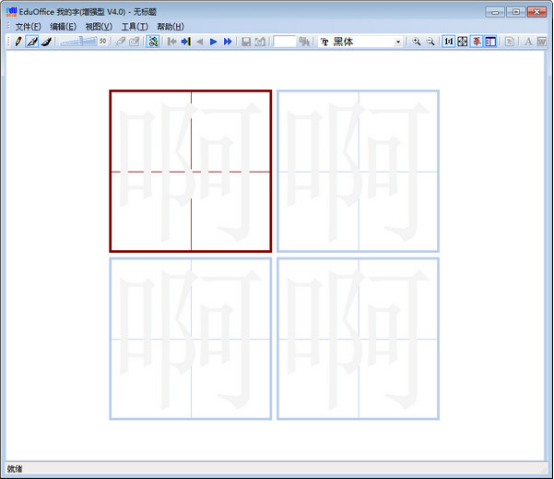Select the calligraphy brush tool
Viewport: 554px width, 479px height.
point(46,42)
